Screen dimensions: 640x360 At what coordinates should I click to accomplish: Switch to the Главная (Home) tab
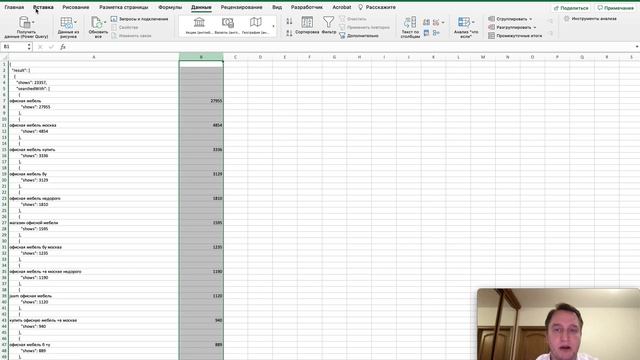click(14, 7)
